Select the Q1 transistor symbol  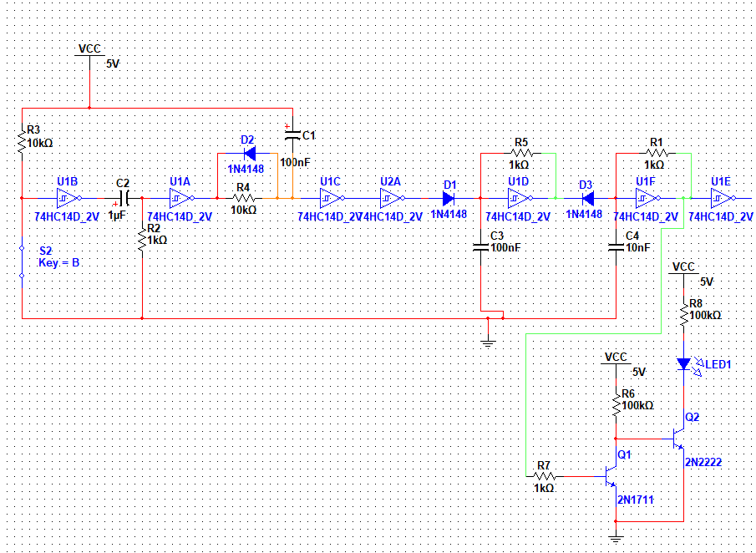[x=611, y=477]
